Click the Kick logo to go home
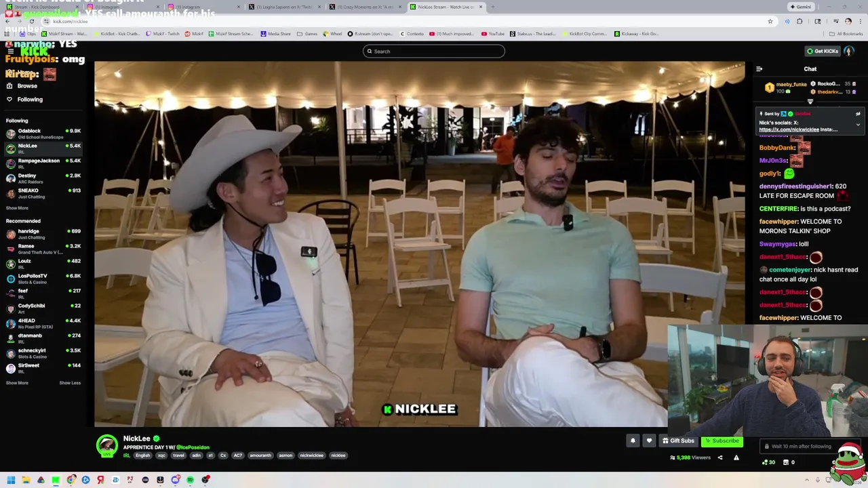The image size is (868, 488). (34, 52)
